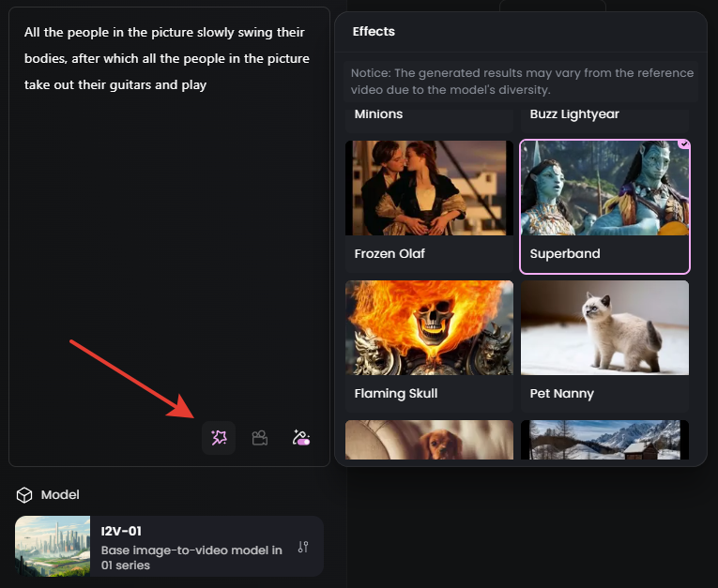The width and height of the screenshot is (718, 588).
Task: Choose the Flaming Skull effect thumbnail
Action: point(429,327)
